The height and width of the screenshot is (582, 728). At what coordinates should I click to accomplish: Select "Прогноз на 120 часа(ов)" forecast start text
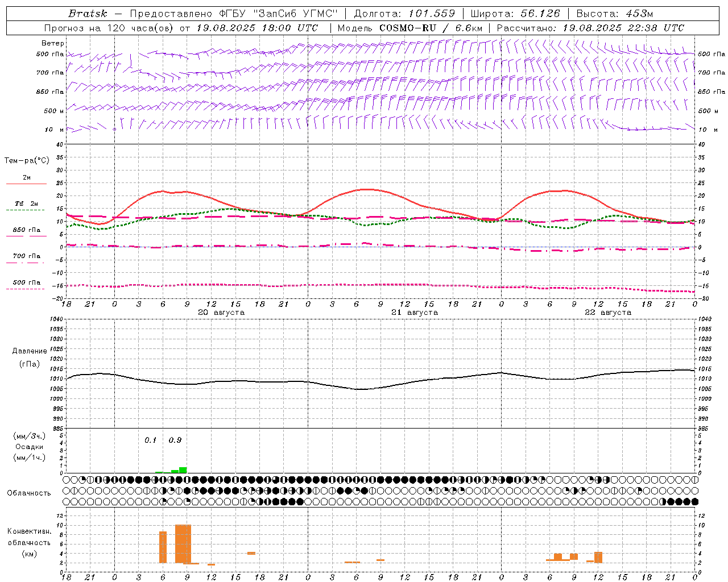point(109,28)
